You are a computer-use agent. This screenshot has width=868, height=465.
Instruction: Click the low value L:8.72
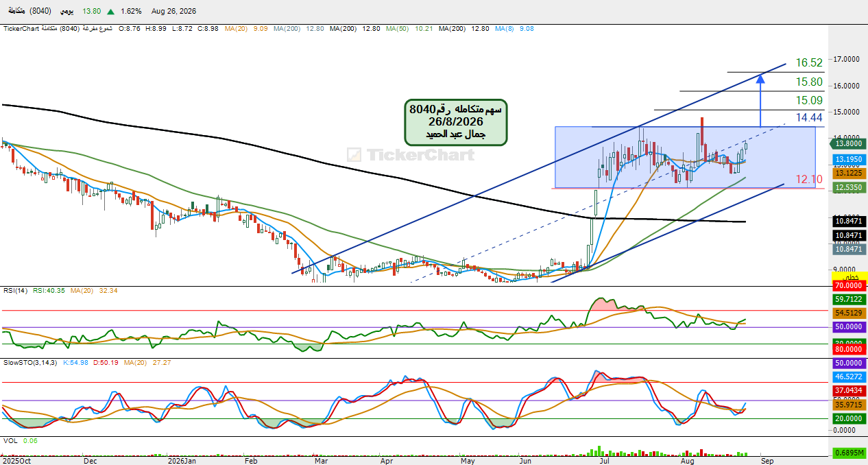tap(181, 29)
